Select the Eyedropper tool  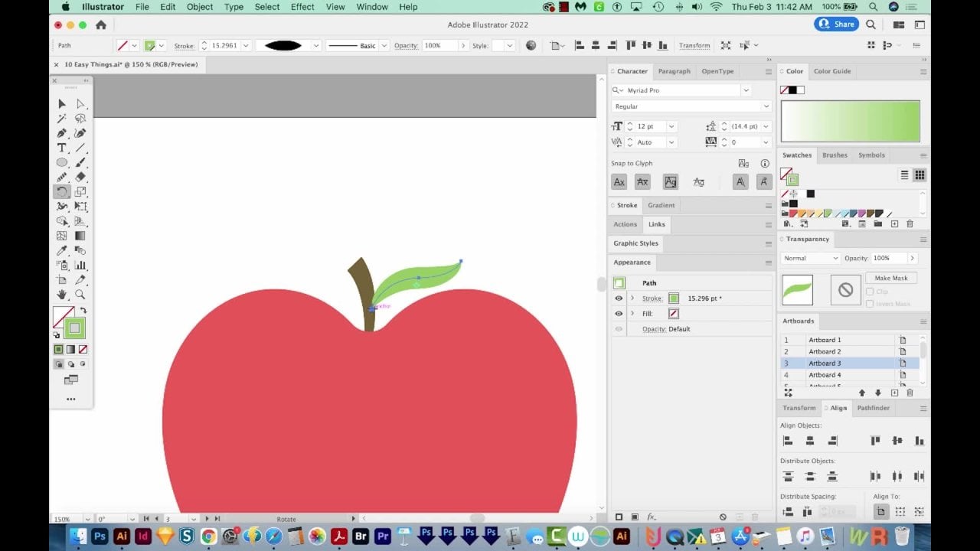[62, 251]
